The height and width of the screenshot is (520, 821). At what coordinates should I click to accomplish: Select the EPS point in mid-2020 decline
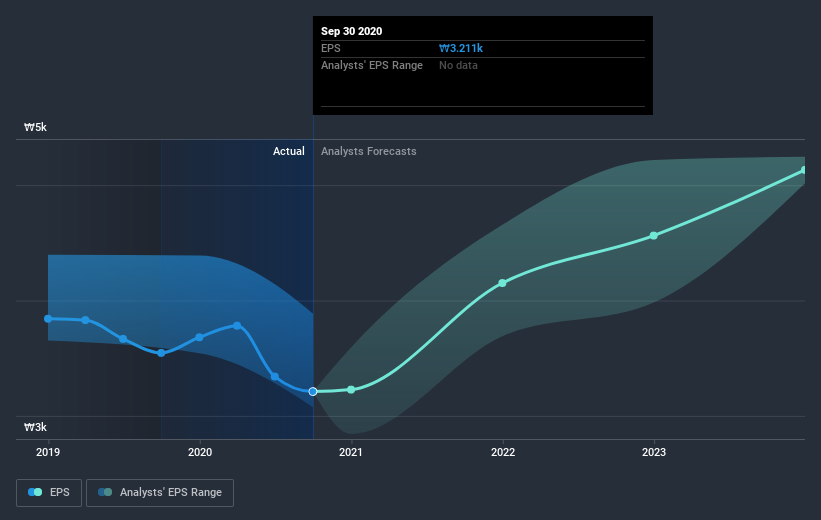(275, 377)
